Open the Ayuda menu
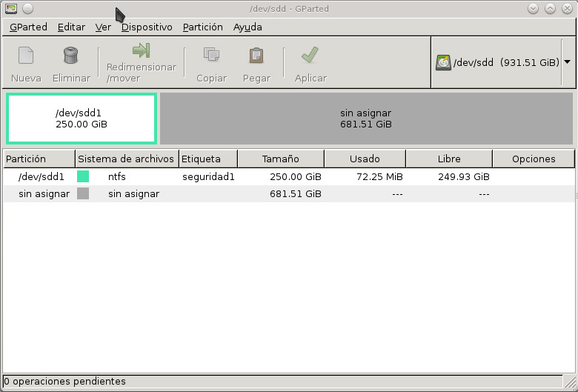The image size is (578, 392). 248,27
